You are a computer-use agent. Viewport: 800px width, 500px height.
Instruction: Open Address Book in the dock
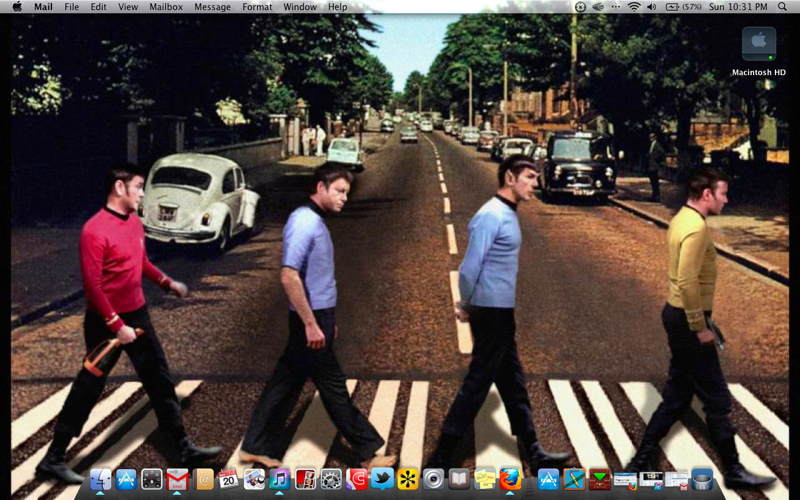click(x=204, y=480)
